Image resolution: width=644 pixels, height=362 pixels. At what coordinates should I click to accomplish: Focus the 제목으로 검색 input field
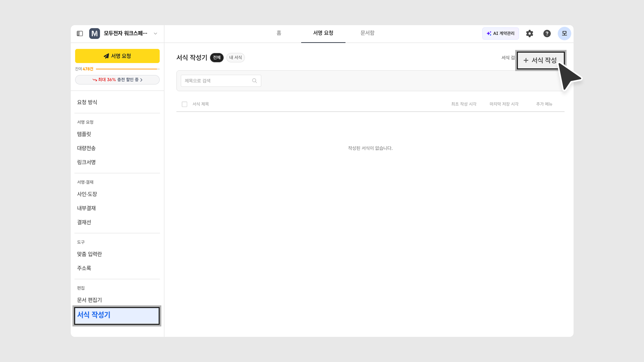(x=216, y=81)
